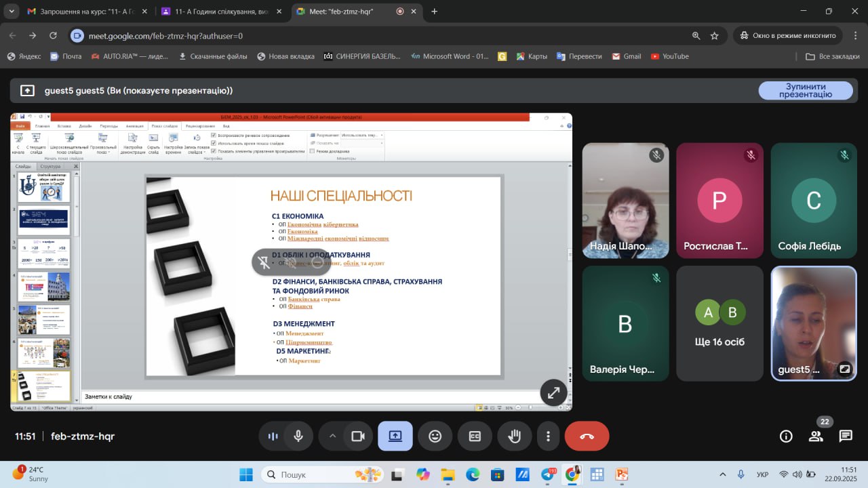Click the Зупинити презентацію button

[x=806, y=91]
